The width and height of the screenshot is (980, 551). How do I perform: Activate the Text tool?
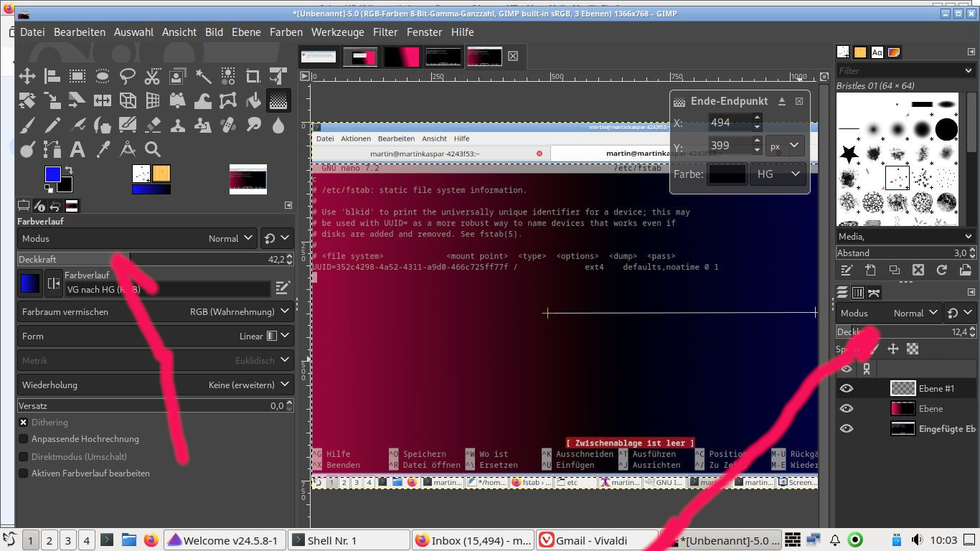pos(77,149)
